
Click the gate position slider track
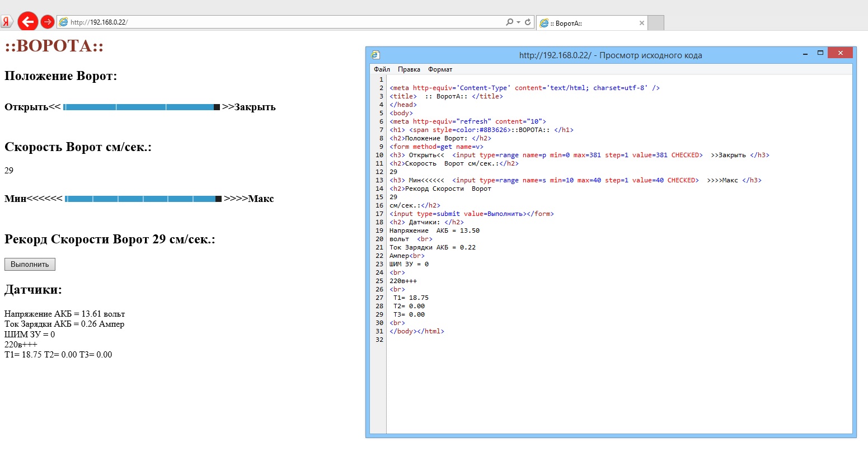click(140, 107)
